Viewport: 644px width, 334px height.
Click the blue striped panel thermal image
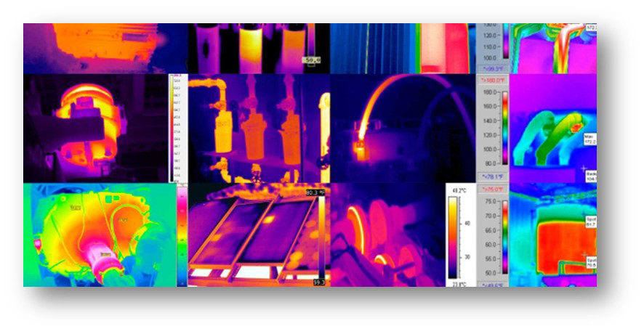[x=372, y=48]
